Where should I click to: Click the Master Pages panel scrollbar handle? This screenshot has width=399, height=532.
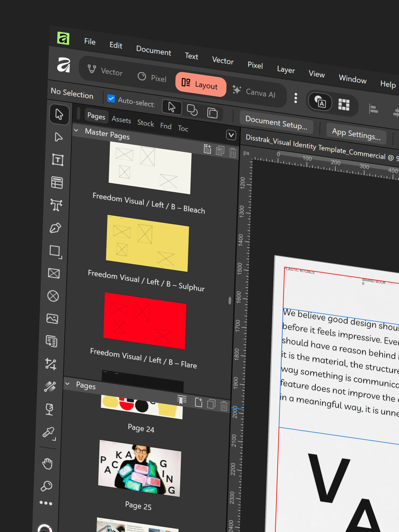click(230, 300)
